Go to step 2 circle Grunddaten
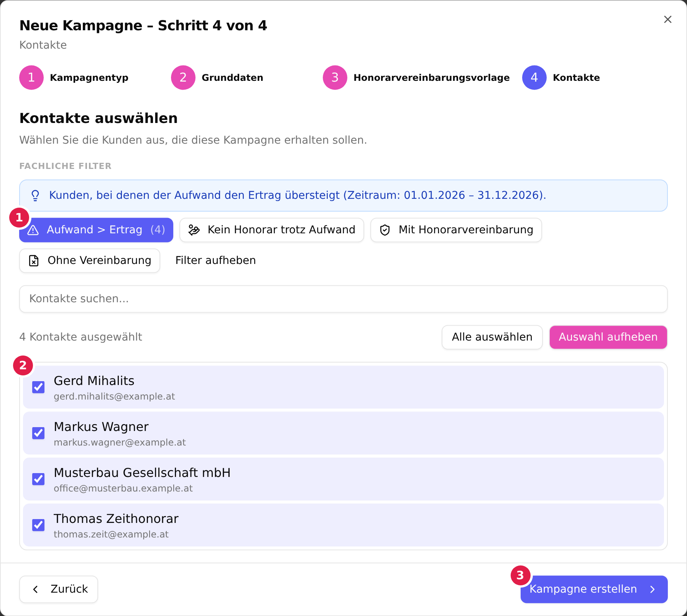This screenshot has width=687, height=616. (183, 77)
